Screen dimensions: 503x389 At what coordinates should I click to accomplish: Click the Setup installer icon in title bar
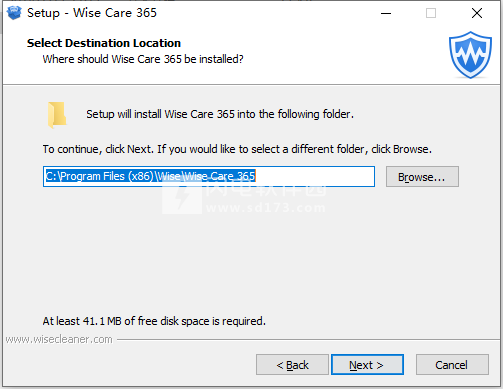pyautogui.click(x=14, y=13)
